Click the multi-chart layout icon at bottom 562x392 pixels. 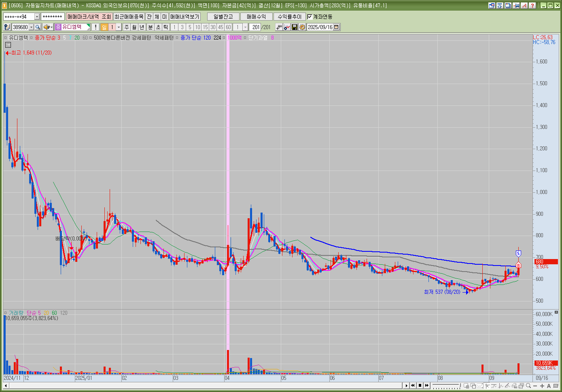pyautogui.click(x=467, y=386)
